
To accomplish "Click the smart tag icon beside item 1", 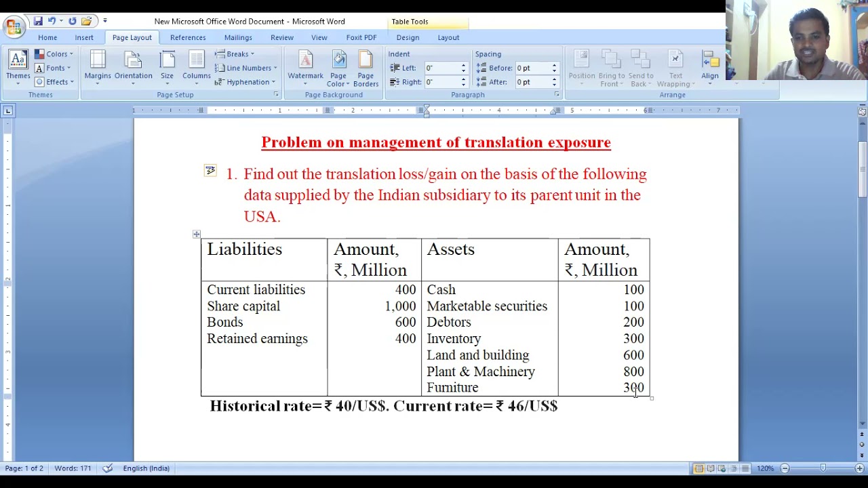I will tap(210, 170).
